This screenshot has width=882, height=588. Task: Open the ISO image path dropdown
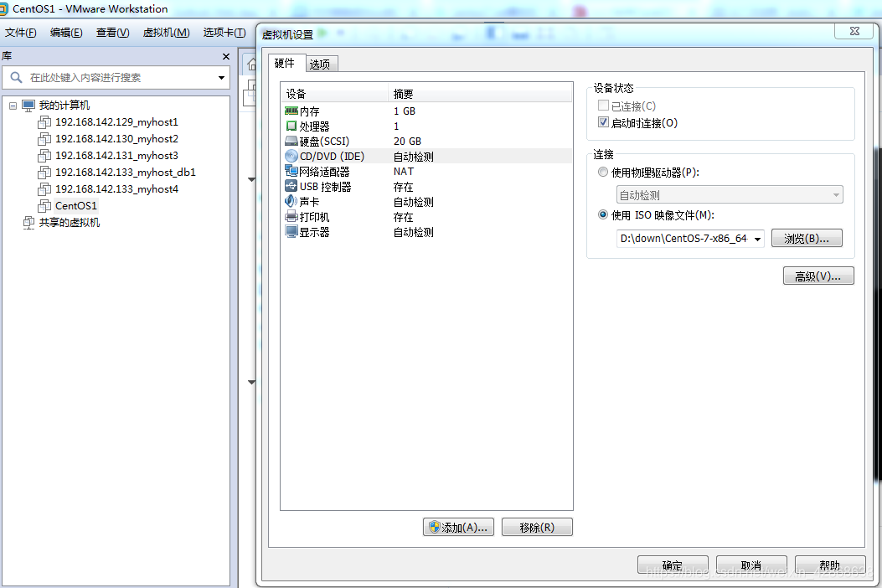[758, 239]
